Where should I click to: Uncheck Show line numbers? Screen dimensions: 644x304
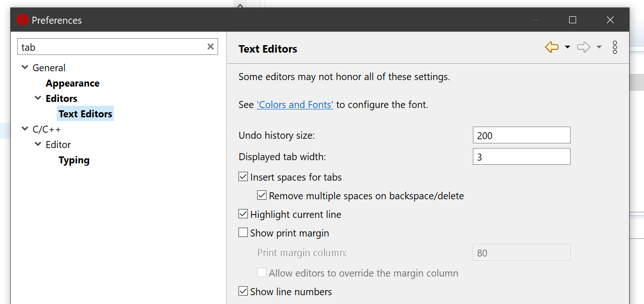pyautogui.click(x=243, y=291)
